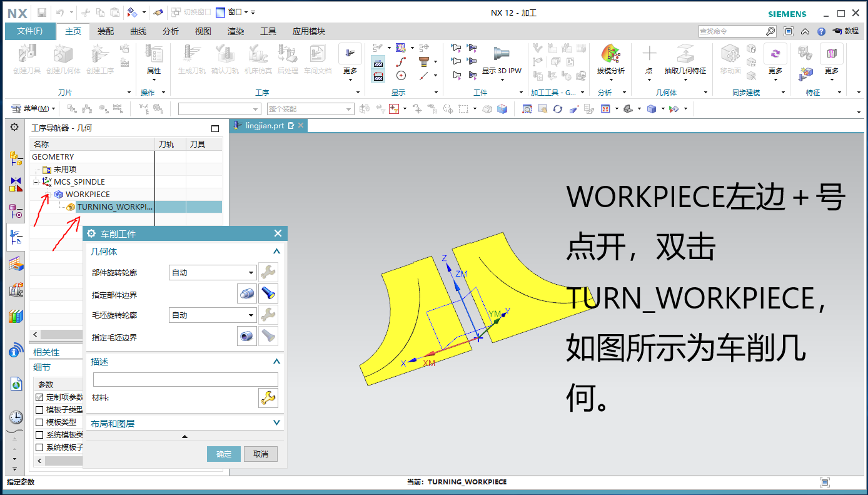Image resolution: width=868 pixels, height=495 pixels.
Task: Click the resource bar settings gear icon
Action: point(15,128)
